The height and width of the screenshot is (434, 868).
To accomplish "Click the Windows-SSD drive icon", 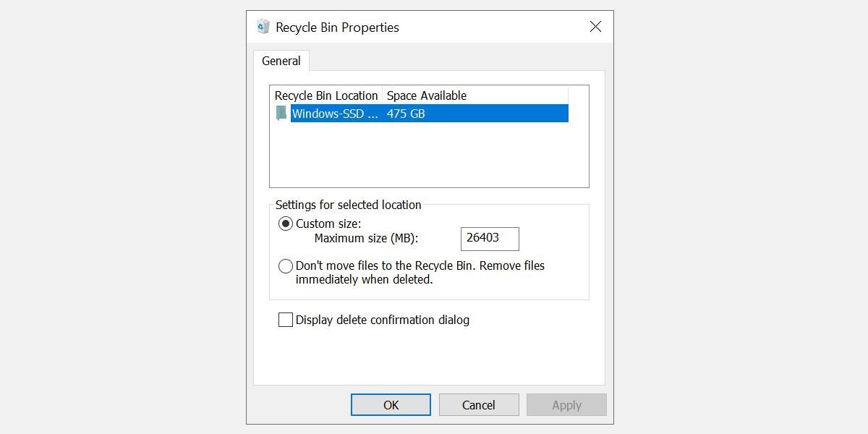I will [281, 114].
